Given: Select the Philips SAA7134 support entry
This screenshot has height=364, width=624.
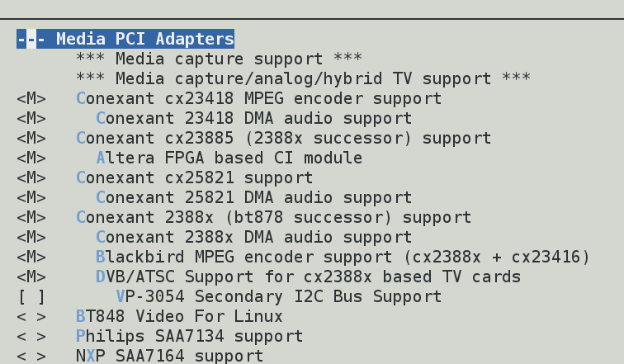Looking at the screenshot, I should click(189, 337).
